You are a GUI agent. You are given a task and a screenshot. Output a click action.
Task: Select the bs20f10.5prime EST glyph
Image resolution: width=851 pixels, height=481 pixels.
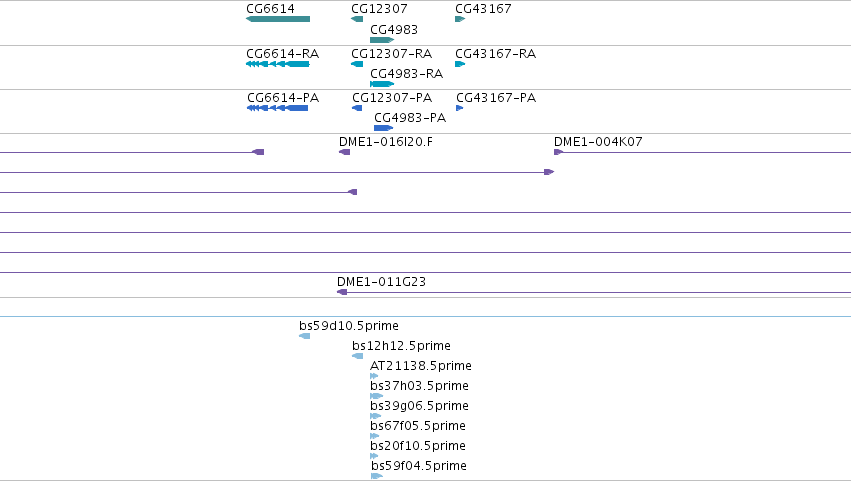(374, 456)
